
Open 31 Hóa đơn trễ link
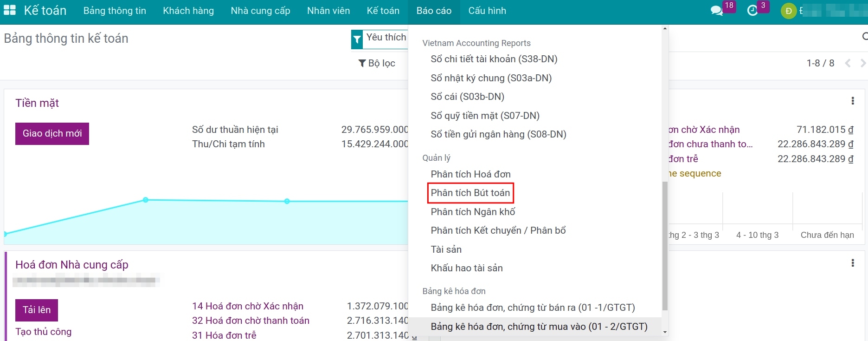(224, 335)
